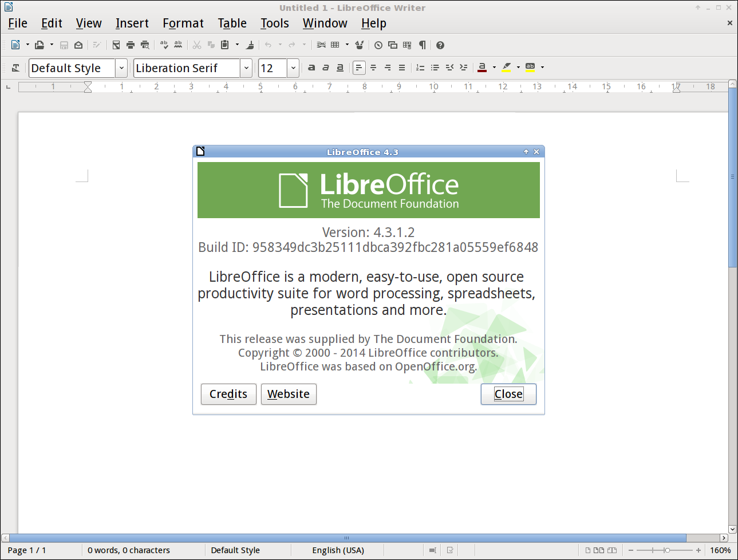The height and width of the screenshot is (560, 738).
Task: Click the Paste clipboard icon
Action: (225, 45)
